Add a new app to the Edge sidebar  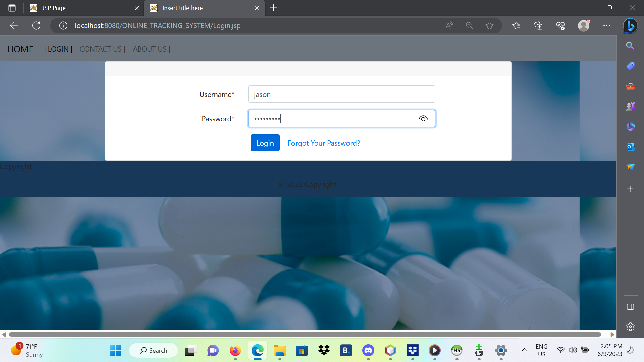pos(630,189)
